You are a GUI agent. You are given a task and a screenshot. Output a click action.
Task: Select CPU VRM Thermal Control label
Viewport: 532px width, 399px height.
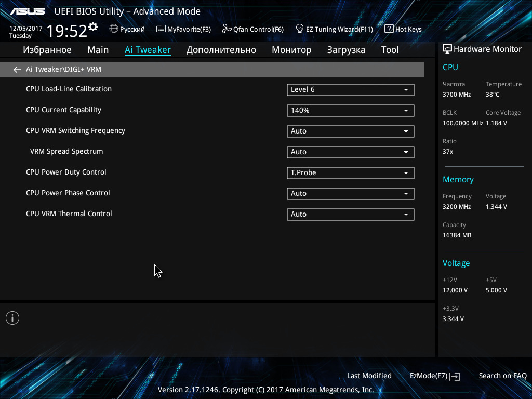point(69,214)
